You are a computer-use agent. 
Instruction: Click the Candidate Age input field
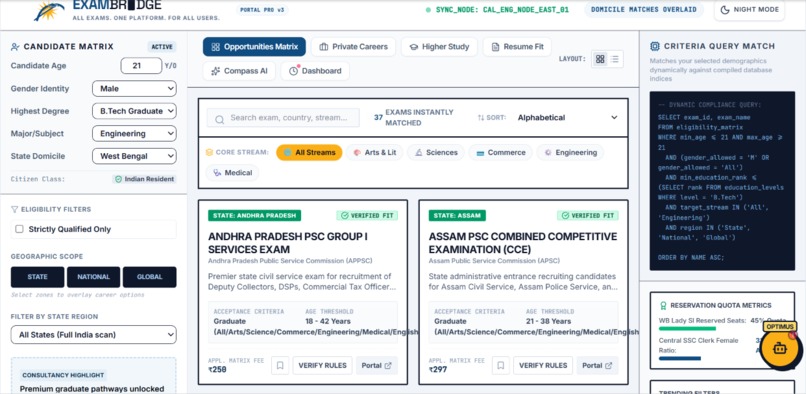(141, 66)
